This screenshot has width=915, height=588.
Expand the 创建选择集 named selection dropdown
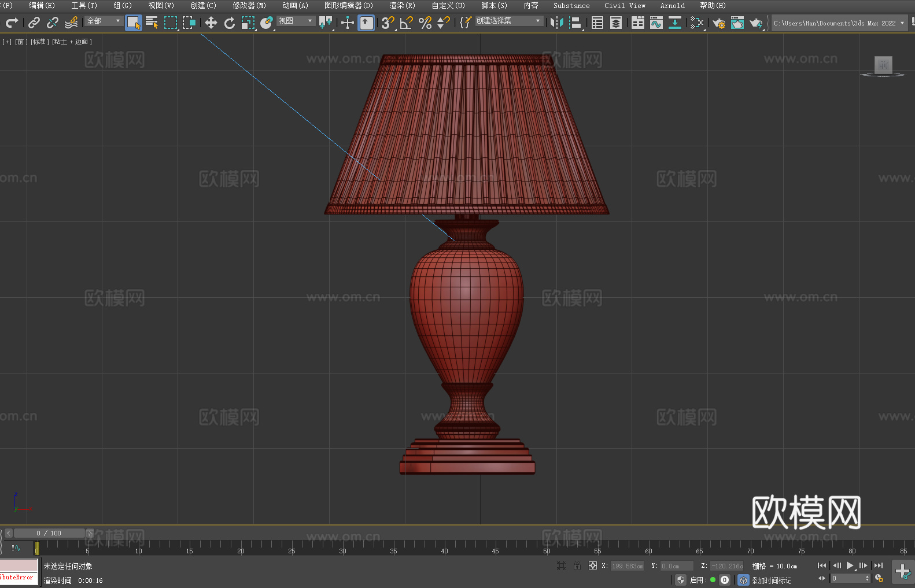(x=508, y=21)
